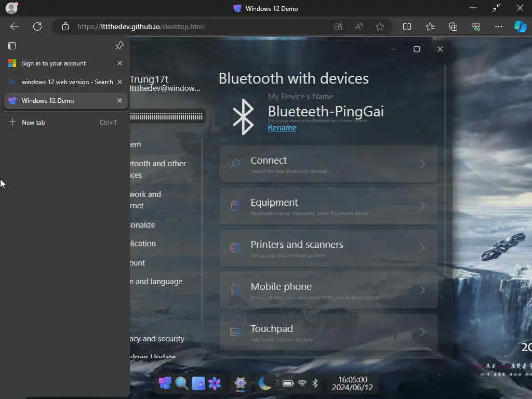Select Account in settings sidebar

point(137,262)
